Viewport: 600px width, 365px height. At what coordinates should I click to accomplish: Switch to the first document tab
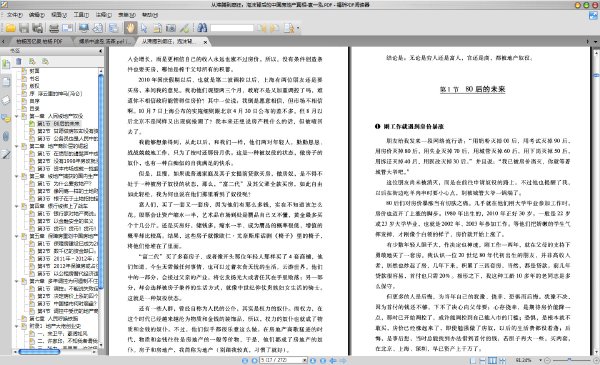tap(39, 41)
